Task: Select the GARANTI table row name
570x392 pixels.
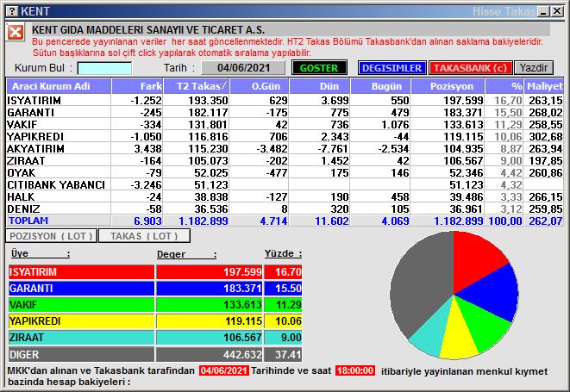Action: pos(30,113)
